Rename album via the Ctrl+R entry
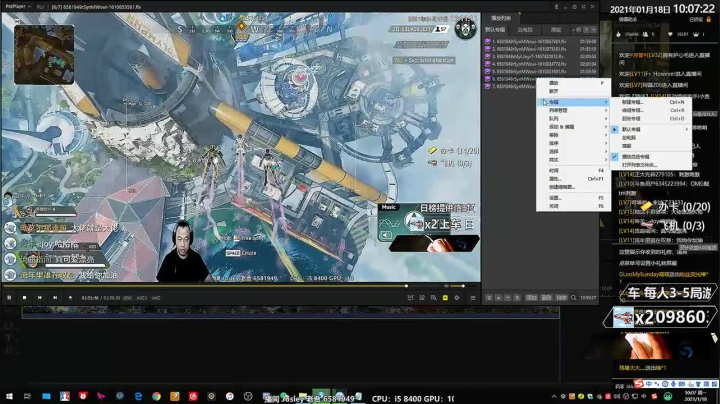This screenshot has height=404, width=720. (x=651, y=110)
